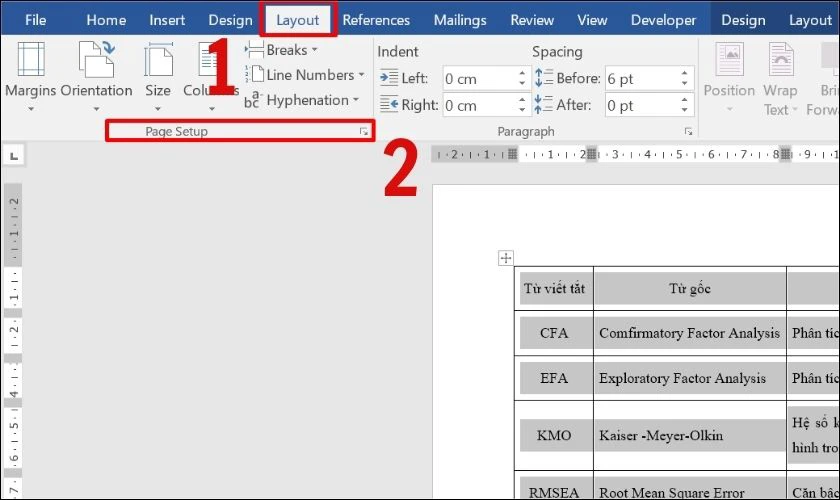Open the page Size menu
The width and height of the screenshot is (840, 500).
click(158, 77)
